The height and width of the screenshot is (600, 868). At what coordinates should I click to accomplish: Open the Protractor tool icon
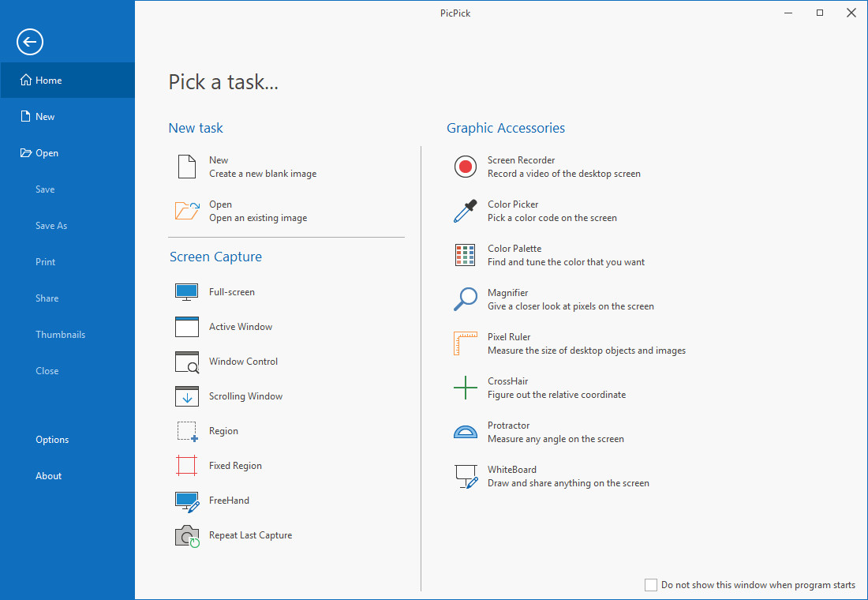(466, 432)
